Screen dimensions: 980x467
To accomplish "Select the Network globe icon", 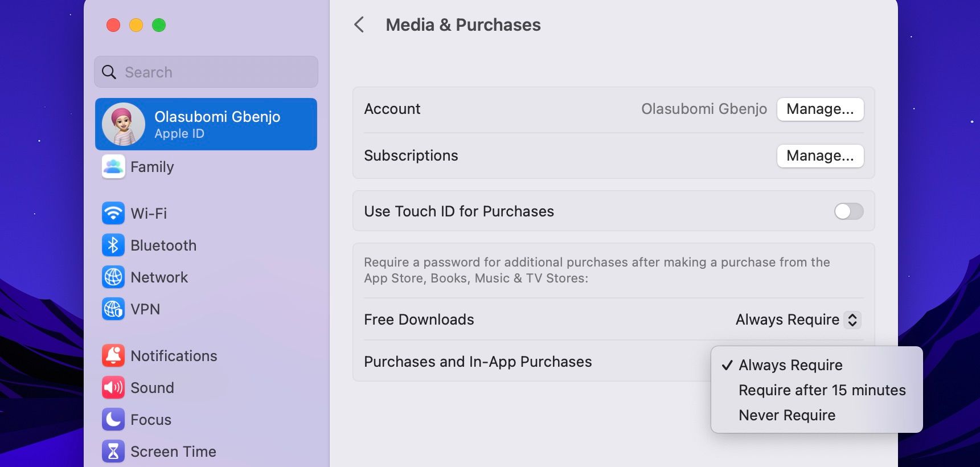I will point(113,277).
